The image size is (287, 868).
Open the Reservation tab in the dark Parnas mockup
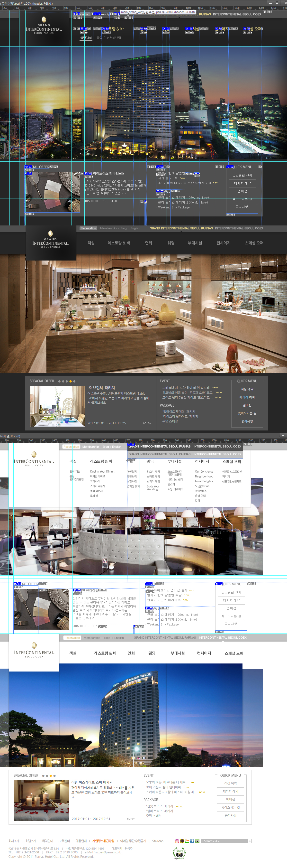point(88,228)
